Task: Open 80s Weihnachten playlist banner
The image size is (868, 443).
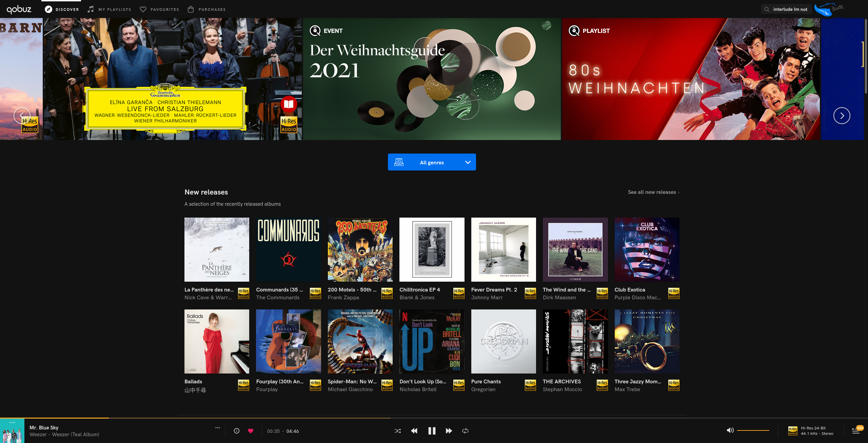Action: tap(691, 79)
